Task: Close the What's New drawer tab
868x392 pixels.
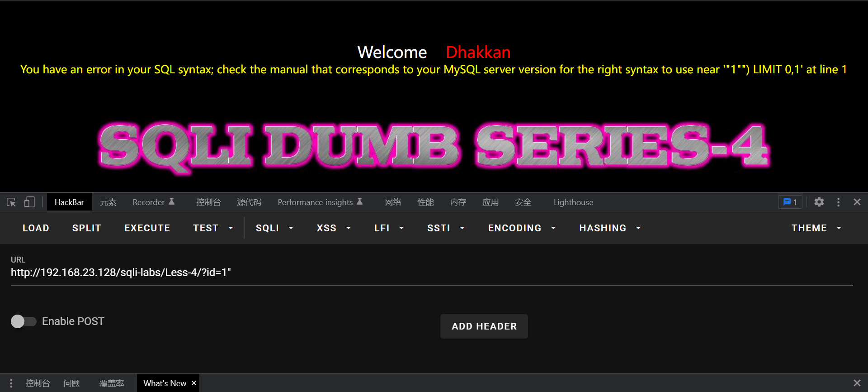Action: 194,383
